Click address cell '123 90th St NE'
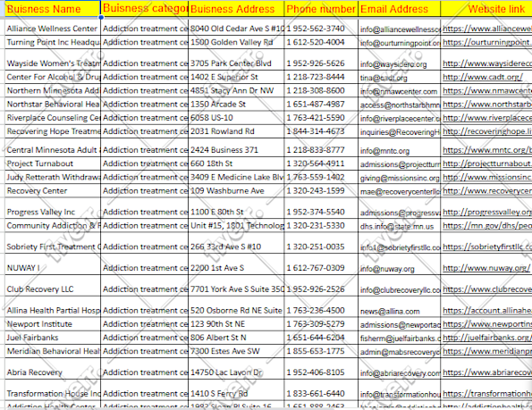Image resolution: width=532 pixels, height=410 pixels. (x=236, y=324)
